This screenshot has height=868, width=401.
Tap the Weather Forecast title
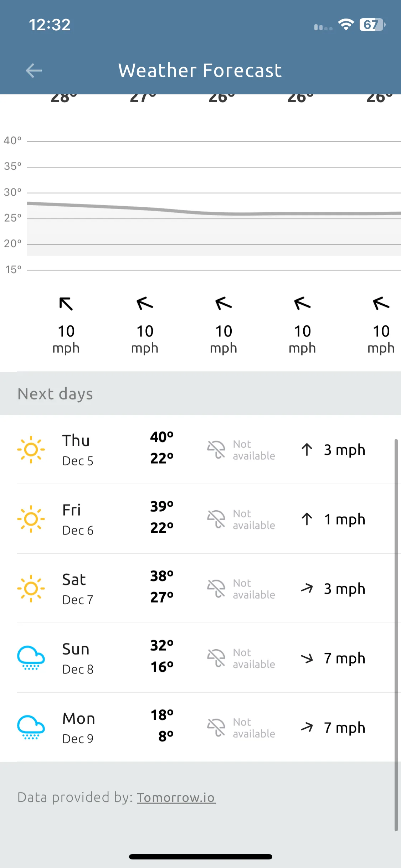pos(200,70)
